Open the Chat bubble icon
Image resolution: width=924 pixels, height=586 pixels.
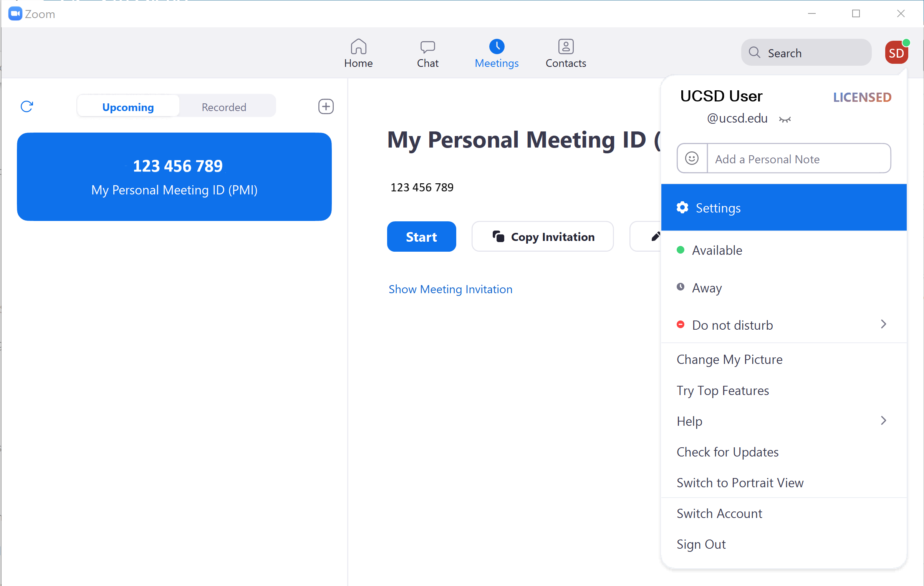pos(427,47)
